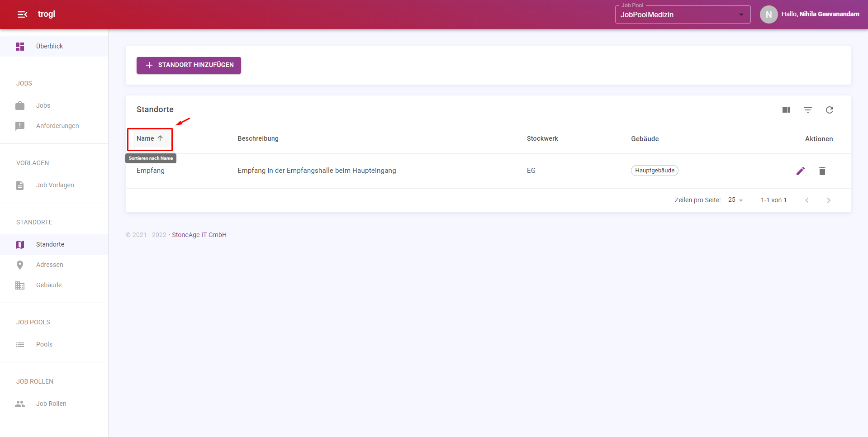Delete the Empfang row with trash icon
This screenshot has height=437, width=868.
pos(822,171)
